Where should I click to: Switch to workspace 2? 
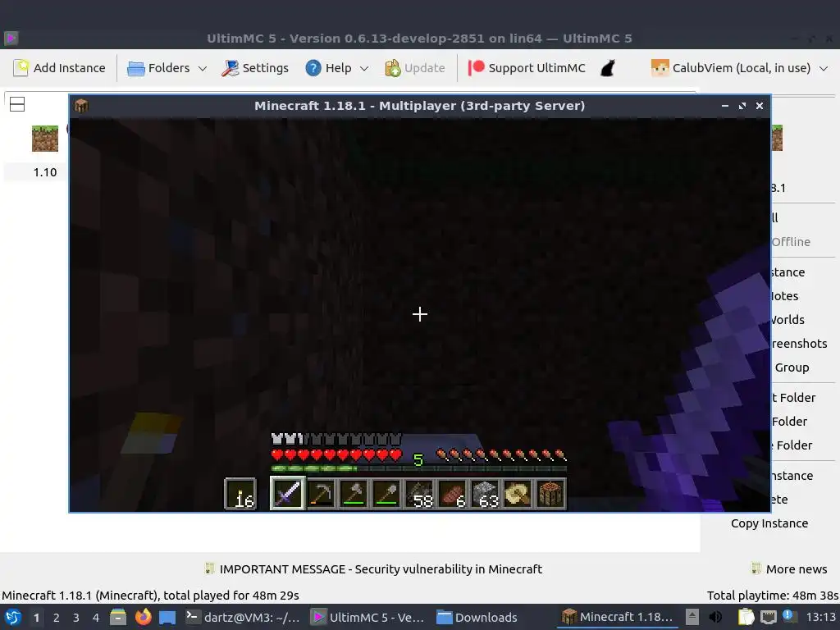point(57,618)
